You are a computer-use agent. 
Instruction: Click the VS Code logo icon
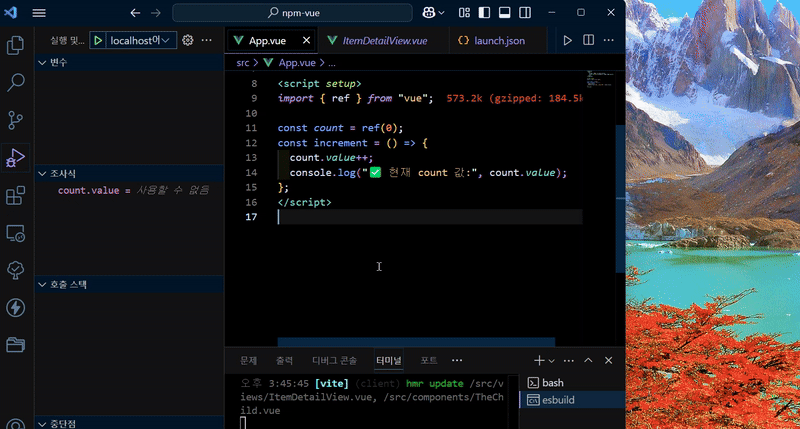(x=11, y=13)
